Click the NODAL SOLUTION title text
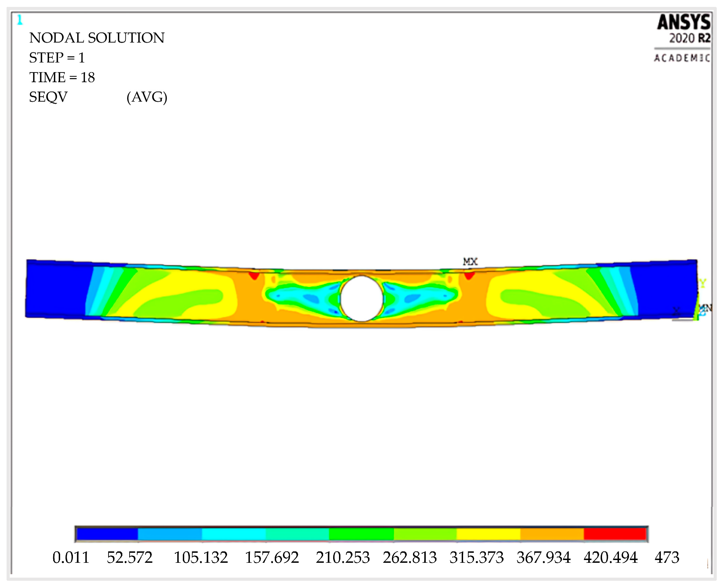724x588 pixels. [x=97, y=38]
